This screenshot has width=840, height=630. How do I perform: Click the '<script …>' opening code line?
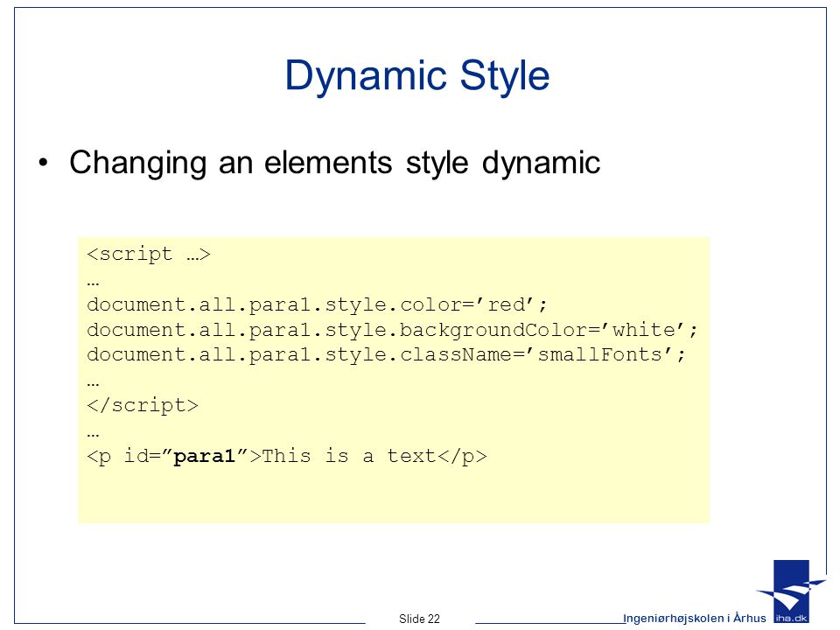[x=149, y=254]
